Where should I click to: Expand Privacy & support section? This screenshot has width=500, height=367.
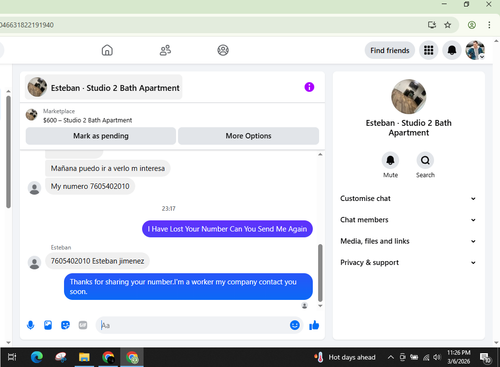(x=408, y=262)
